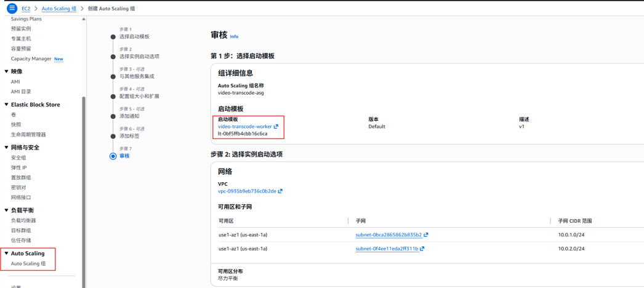
Task: Open the hamburger navigation menu icon
Action: tap(12, 8)
